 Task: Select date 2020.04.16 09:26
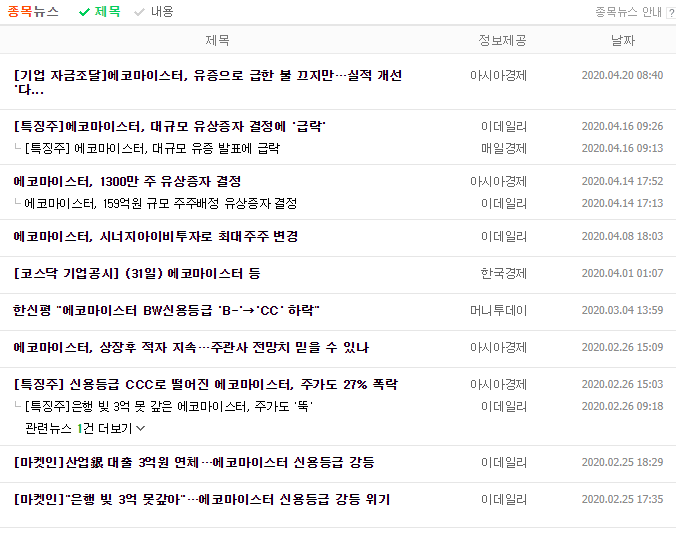pos(623,126)
